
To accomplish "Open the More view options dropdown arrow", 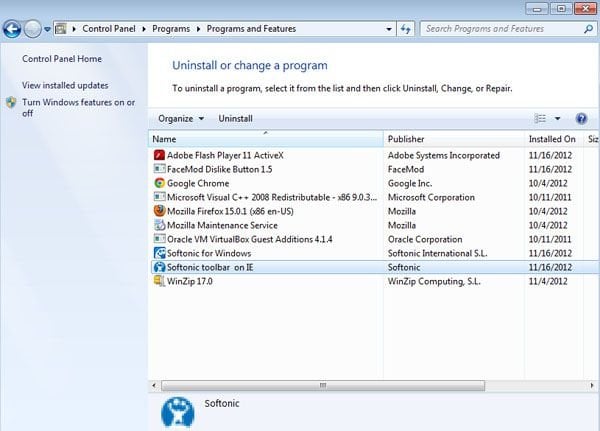I will [x=558, y=119].
